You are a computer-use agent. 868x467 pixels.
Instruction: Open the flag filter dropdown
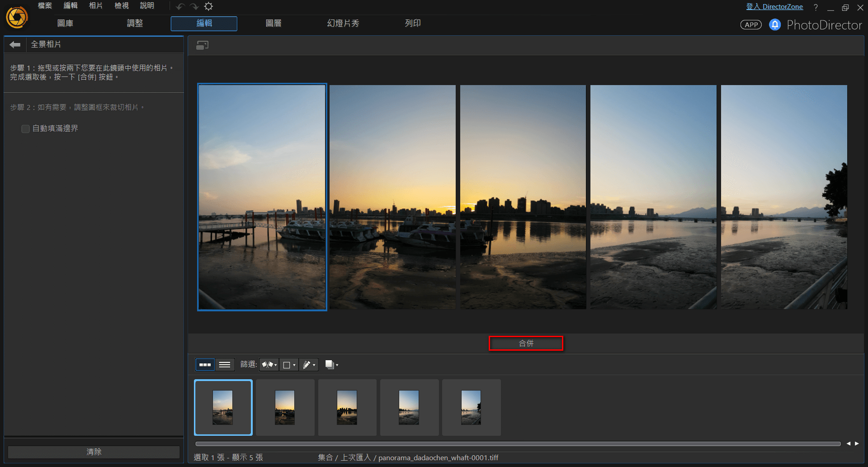tap(269, 365)
